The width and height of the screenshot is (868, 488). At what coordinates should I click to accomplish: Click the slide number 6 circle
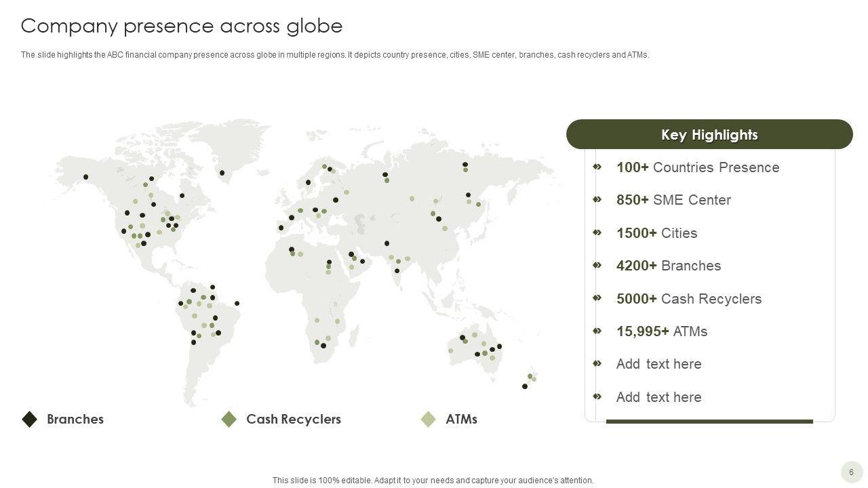point(852,472)
